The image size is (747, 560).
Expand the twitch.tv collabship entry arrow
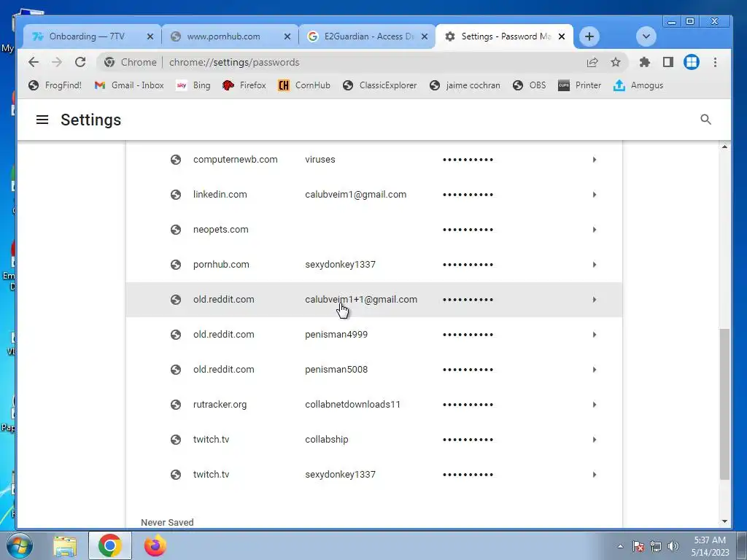[x=594, y=440]
